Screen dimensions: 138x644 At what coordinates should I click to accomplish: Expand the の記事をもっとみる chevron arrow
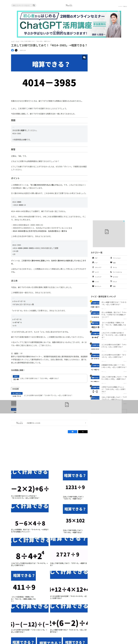[x=85, y=423]
